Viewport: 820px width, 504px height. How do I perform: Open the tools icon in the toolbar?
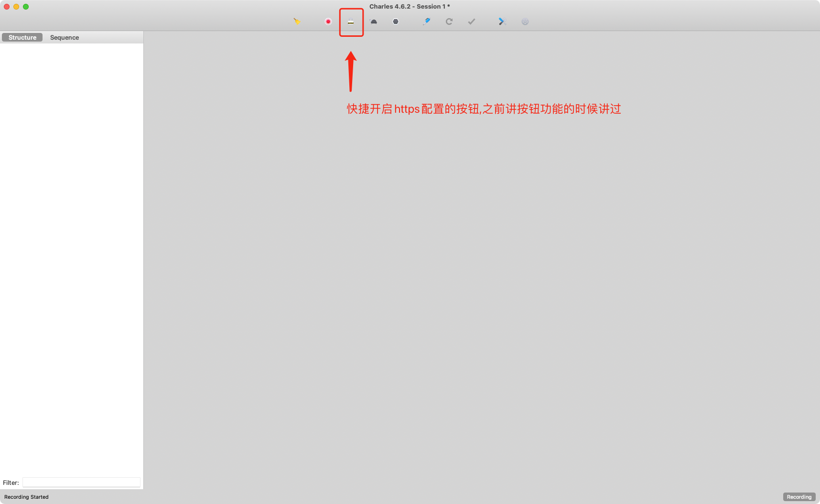pyautogui.click(x=502, y=21)
